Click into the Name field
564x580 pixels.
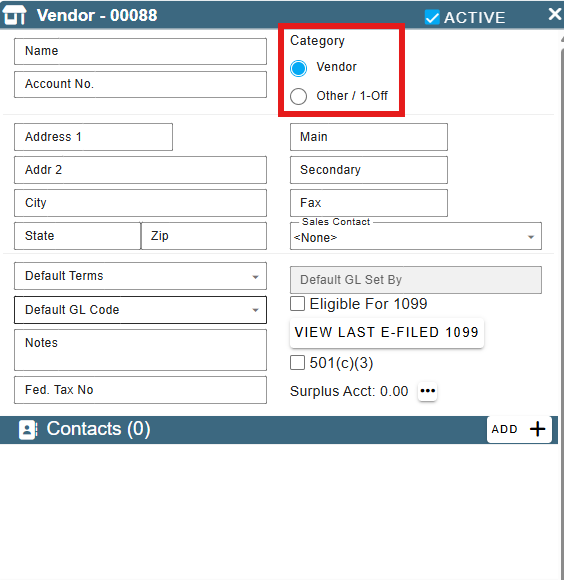140,51
